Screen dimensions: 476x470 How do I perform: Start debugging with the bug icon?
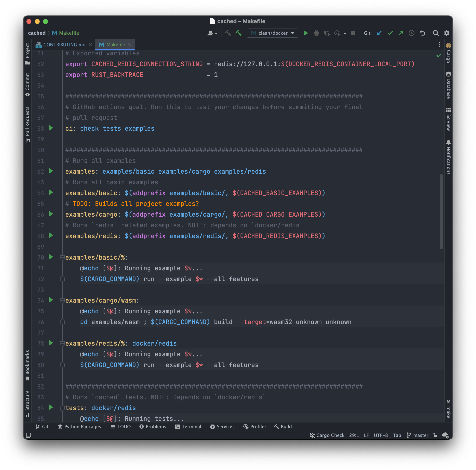(316, 33)
